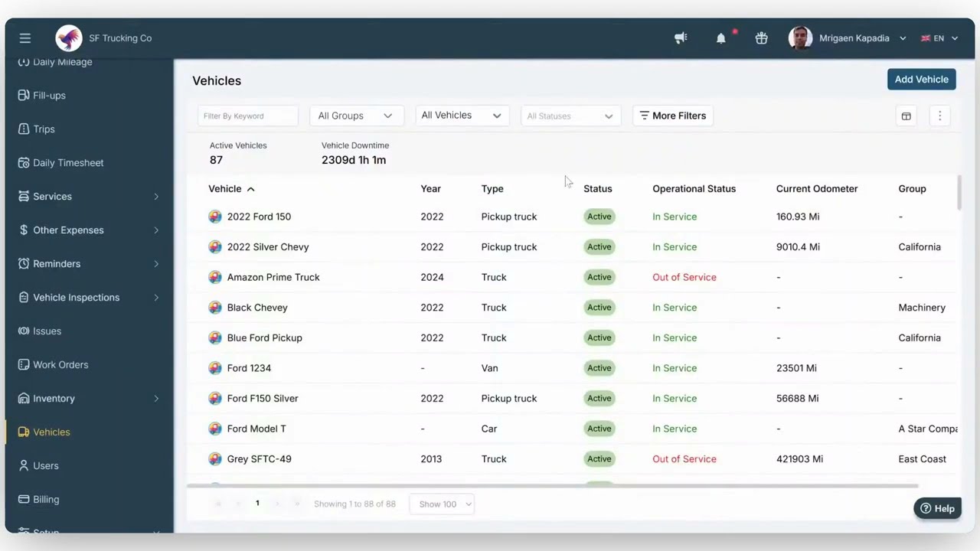
Task: Click the Help button
Action: [x=937, y=508]
